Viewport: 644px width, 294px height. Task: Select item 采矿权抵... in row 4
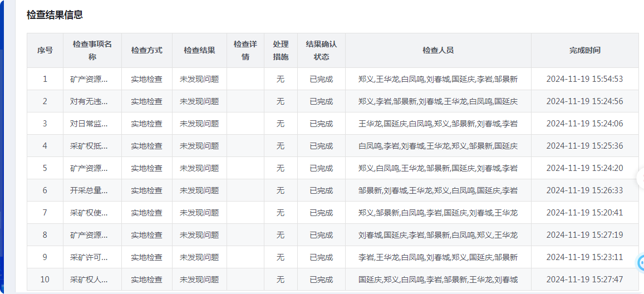[x=89, y=146]
